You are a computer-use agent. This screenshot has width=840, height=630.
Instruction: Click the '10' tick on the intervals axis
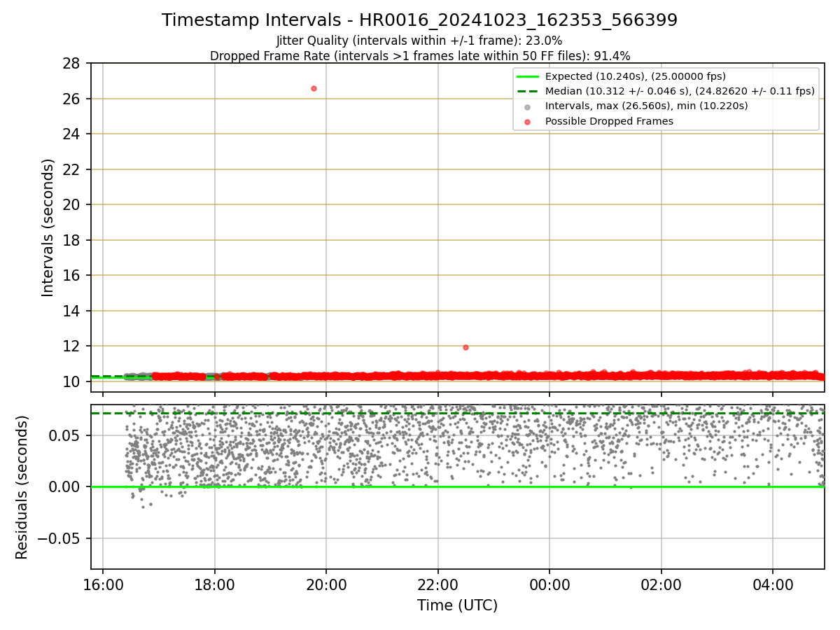point(71,381)
